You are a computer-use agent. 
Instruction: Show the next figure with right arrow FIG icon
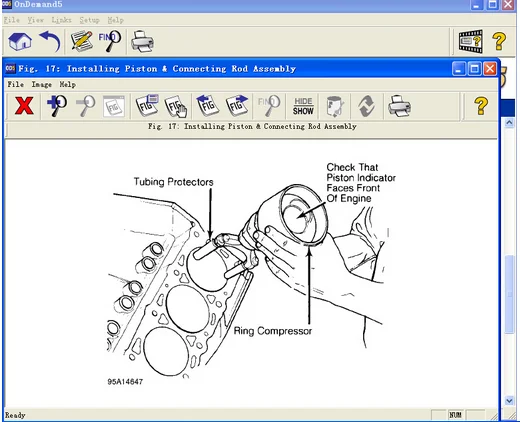[x=237, y=105]
